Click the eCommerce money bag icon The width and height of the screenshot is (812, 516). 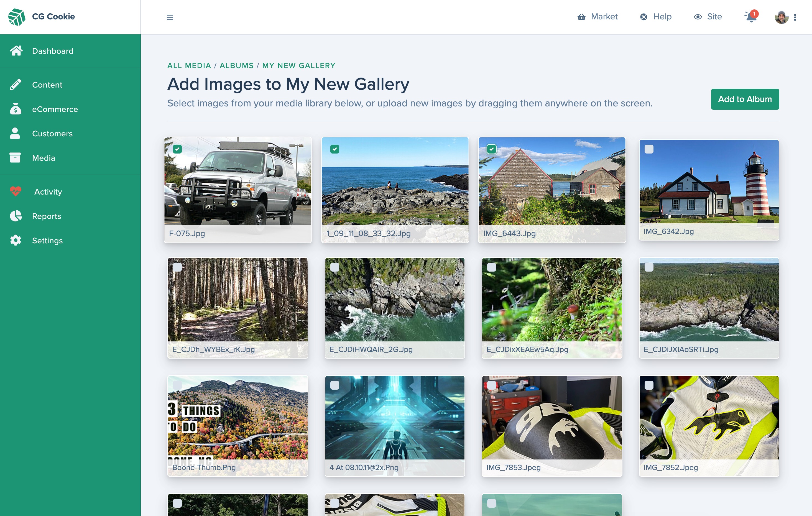pos(16,109)
